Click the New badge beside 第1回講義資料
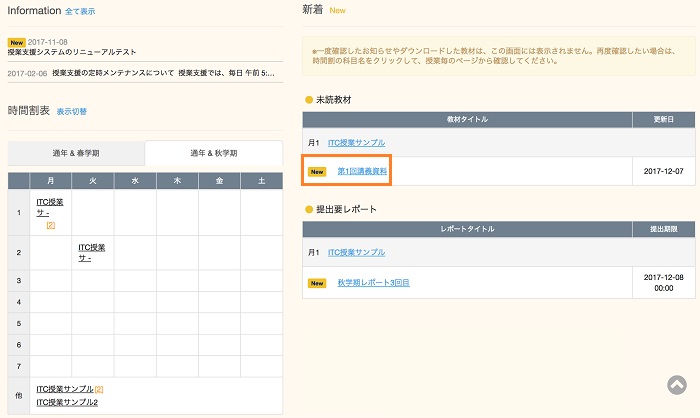The height and width of the screenshot is (418, 700). pos(318,172)
